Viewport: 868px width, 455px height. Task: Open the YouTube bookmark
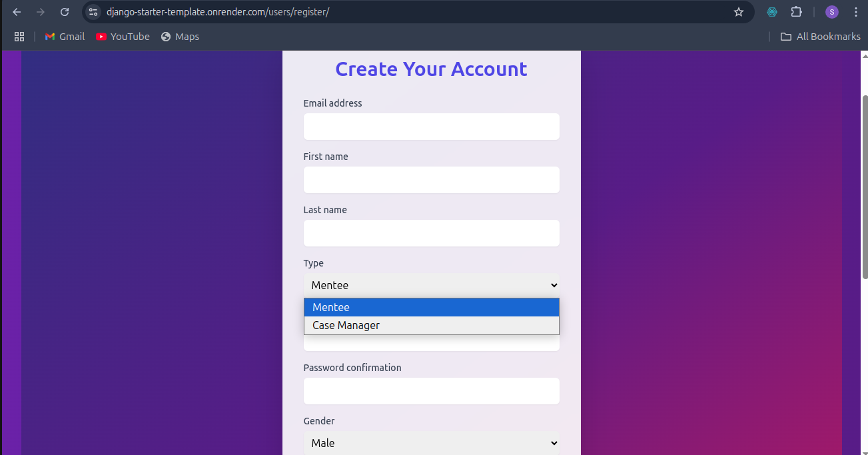(123, 37)
